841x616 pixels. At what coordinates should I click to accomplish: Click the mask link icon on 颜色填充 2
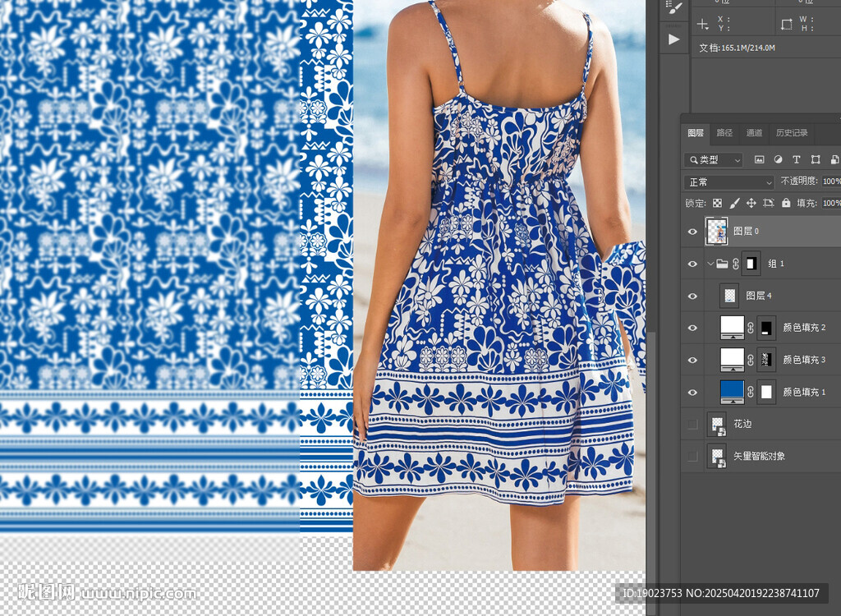coord(751,328)
